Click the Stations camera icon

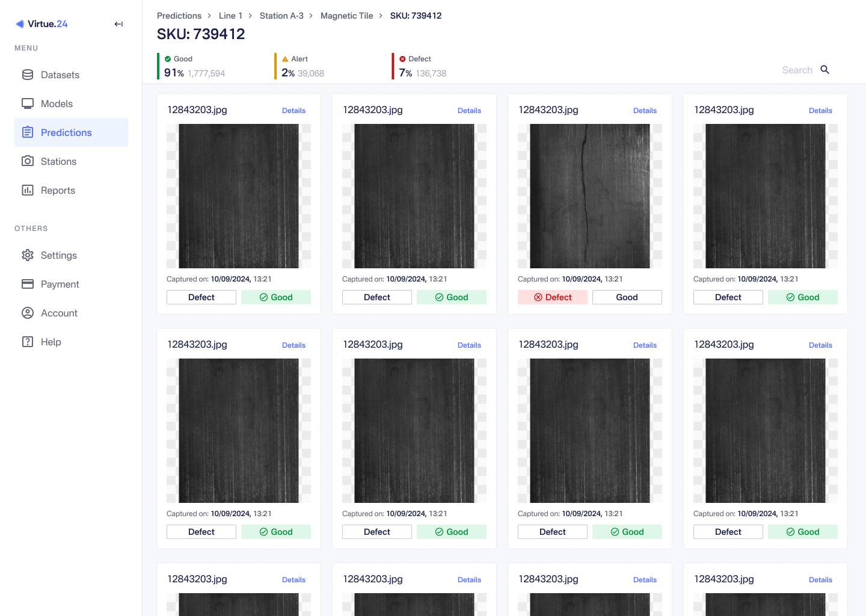[28, 161]
